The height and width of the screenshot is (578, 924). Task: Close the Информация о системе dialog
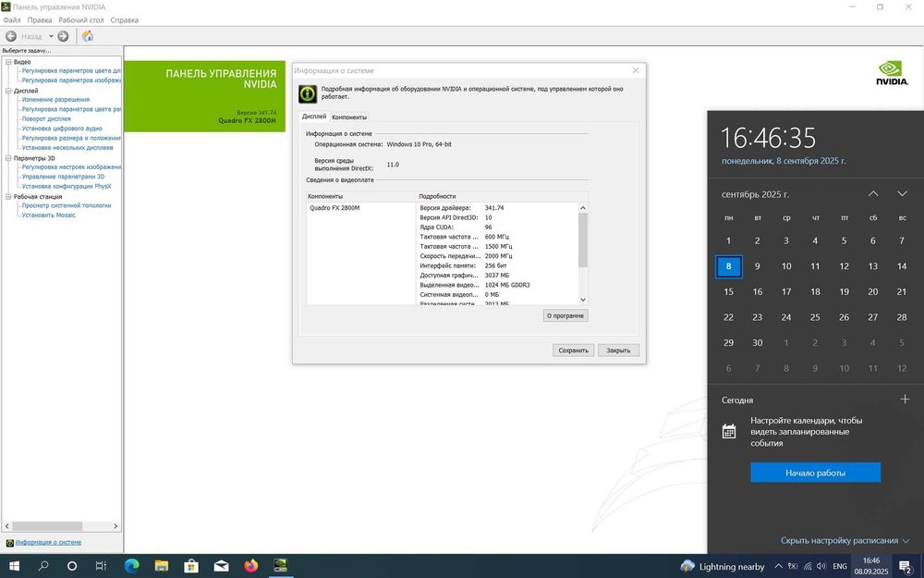pos(636,70)
